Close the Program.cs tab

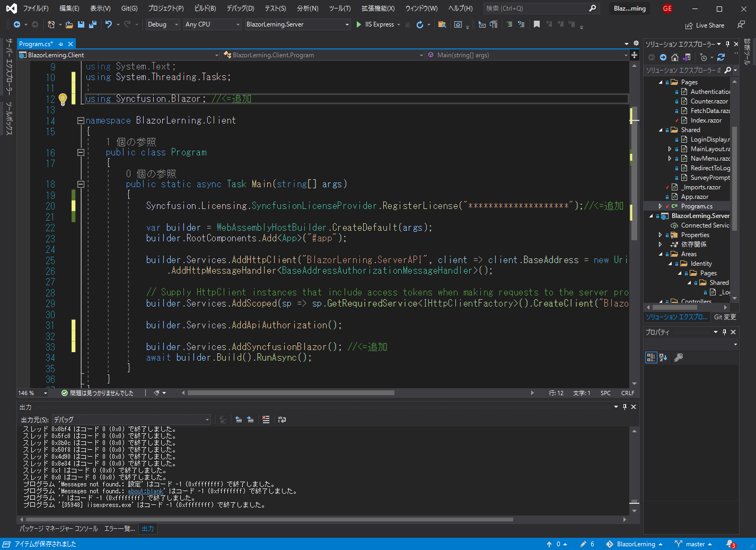[71, 44]
